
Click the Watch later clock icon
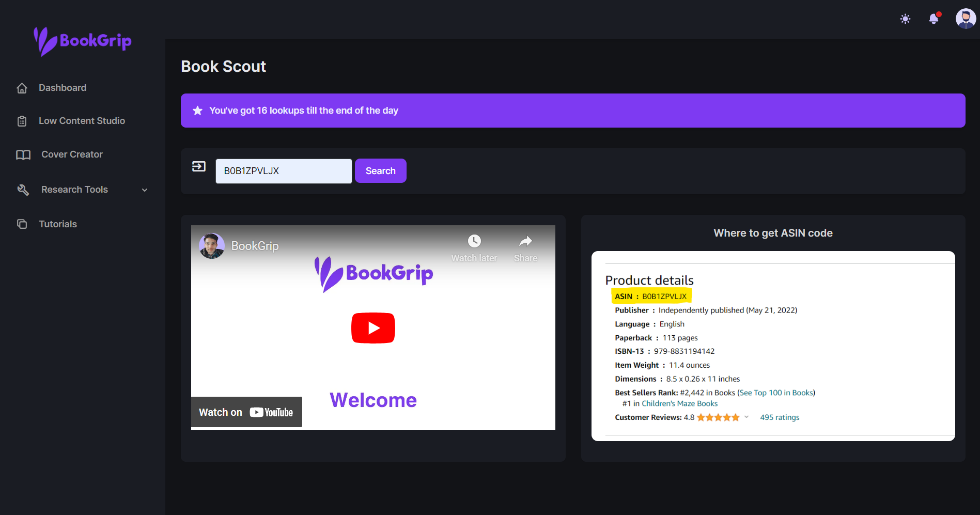[474, 241]
